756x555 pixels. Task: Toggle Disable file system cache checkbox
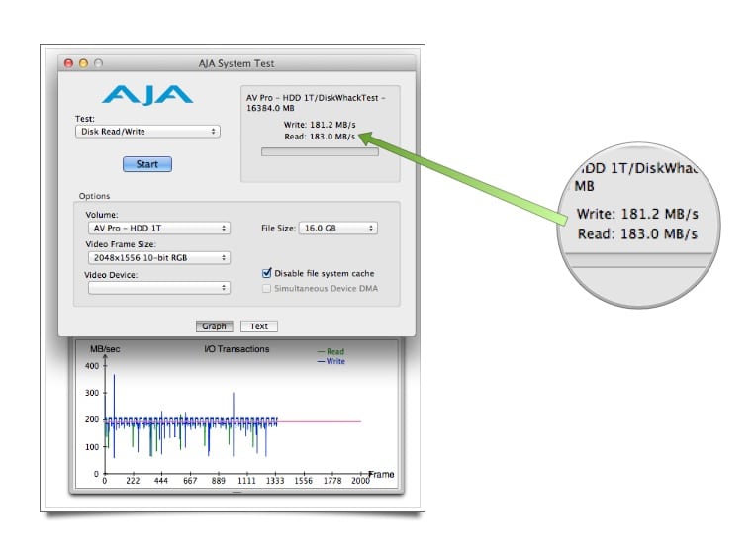pos(266,273)
